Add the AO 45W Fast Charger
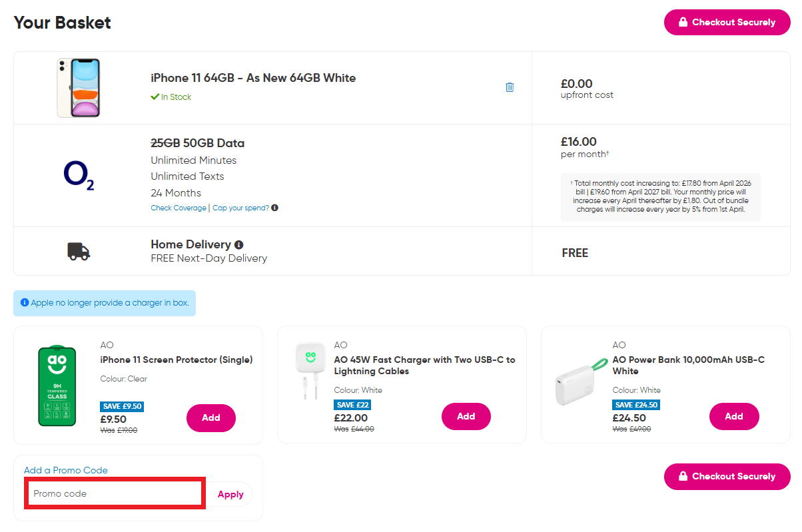The image size is (802, 532). 466,416
